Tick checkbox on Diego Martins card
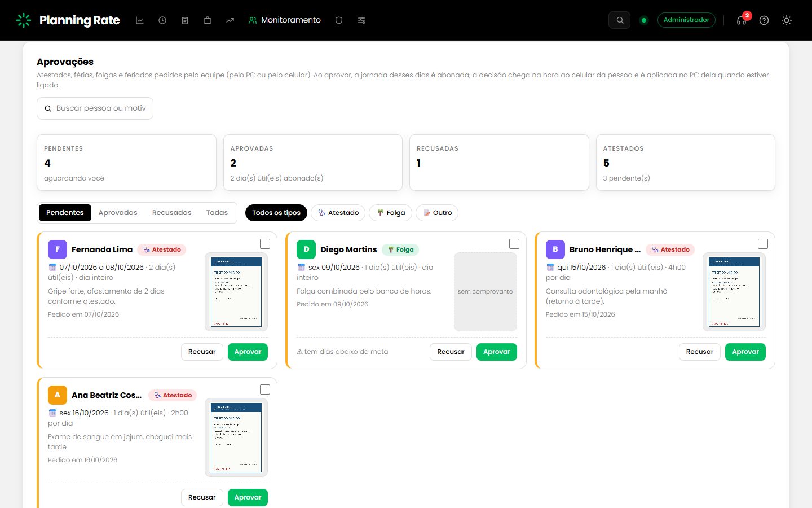812x508 pixels. [x=514, y=244]
